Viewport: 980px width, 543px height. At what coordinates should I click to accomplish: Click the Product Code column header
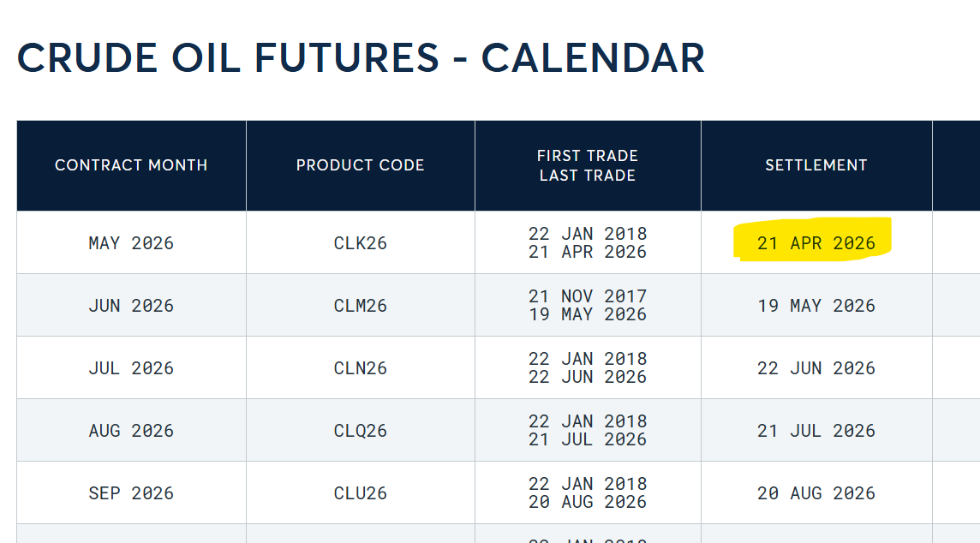360,165
